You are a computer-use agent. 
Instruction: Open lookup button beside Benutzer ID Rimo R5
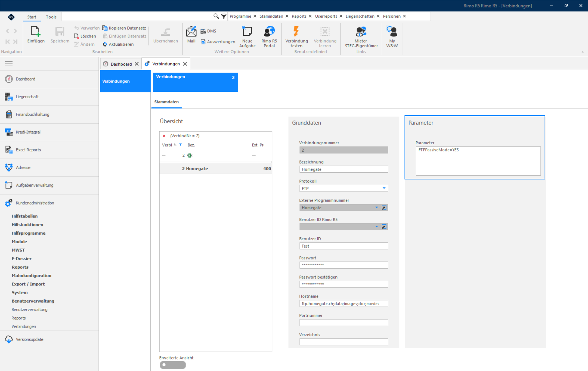pyautogui.click(x=384, y=227)
